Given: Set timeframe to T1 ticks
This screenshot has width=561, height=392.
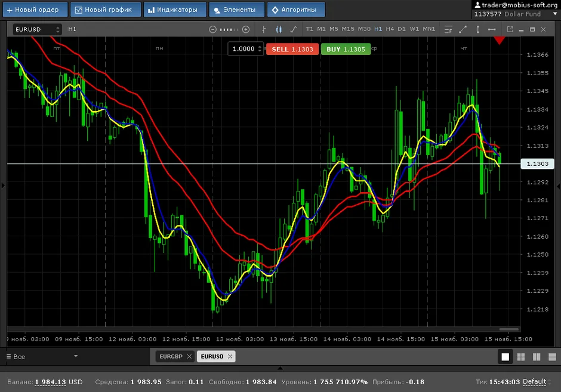Looking at the screenshot, I should [x=310, y=29].
